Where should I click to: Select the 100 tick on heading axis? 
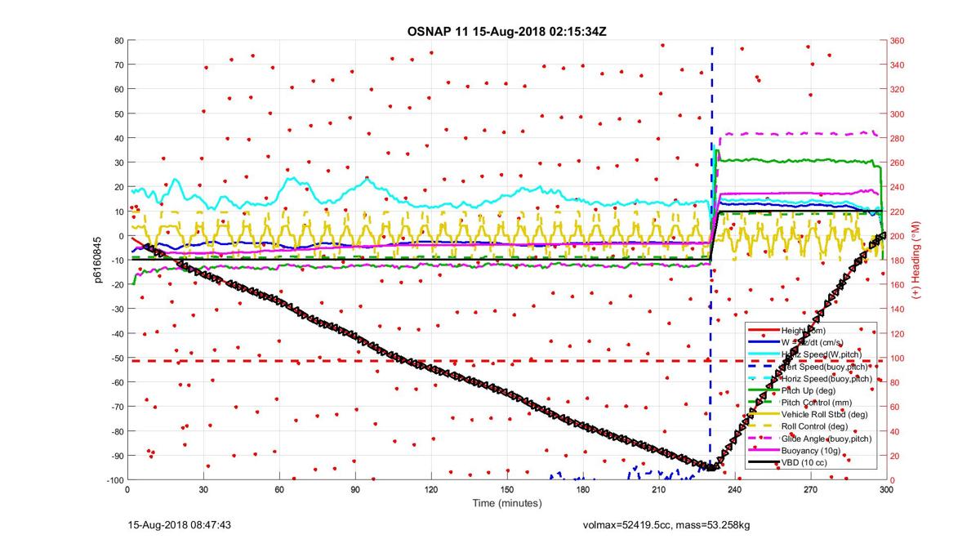point(899,358)
